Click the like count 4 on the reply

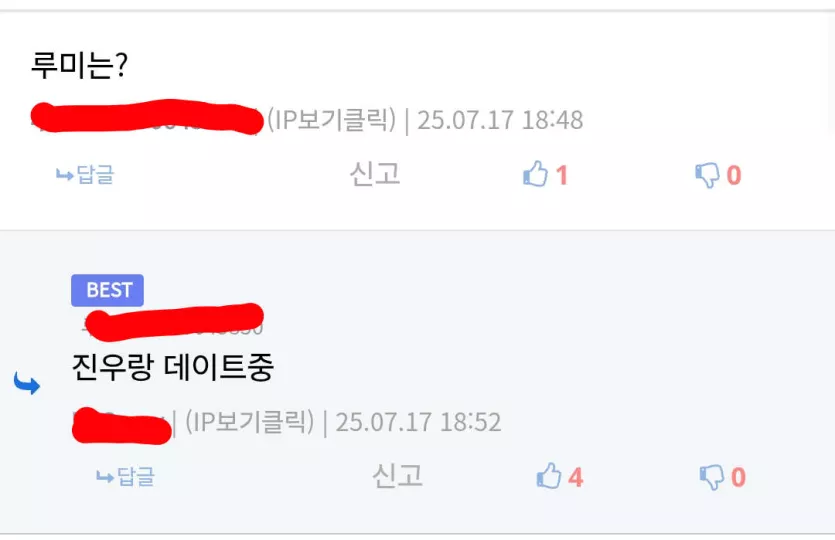click(576, 477)
